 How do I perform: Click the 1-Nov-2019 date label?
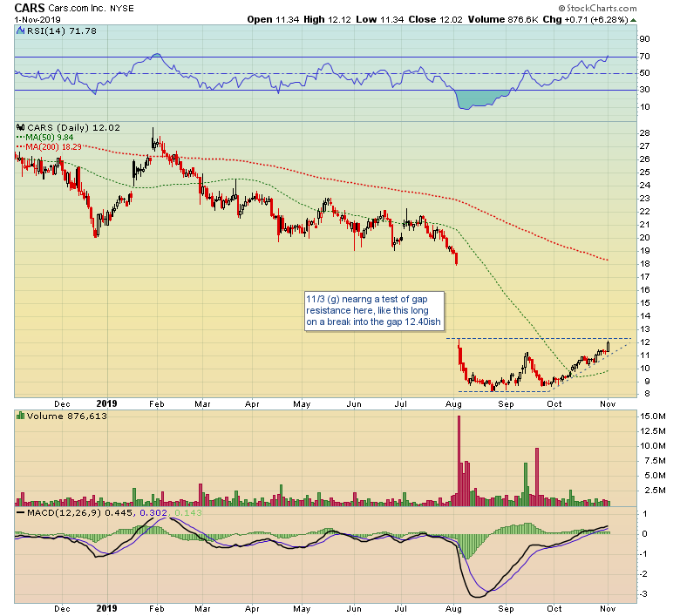point(37,20)
